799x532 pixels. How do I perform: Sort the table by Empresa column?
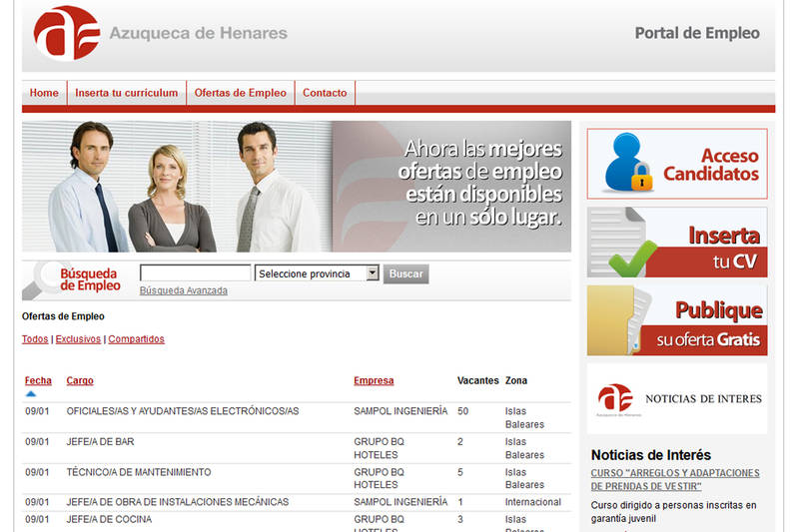[x=374, y=380]
